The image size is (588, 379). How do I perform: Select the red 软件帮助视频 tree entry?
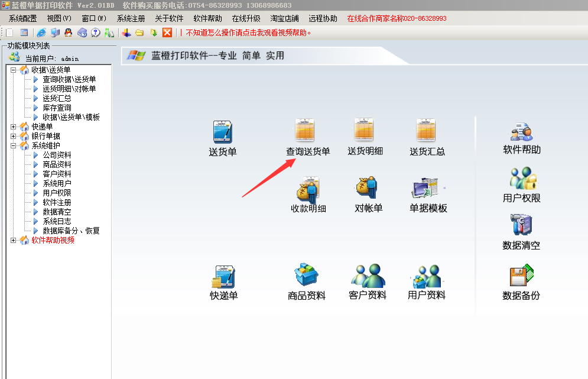53,240
